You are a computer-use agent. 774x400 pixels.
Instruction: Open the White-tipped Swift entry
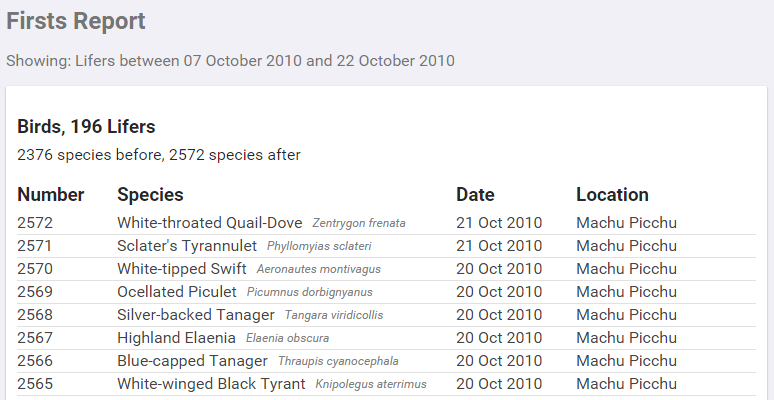click(x=182, y=268)
